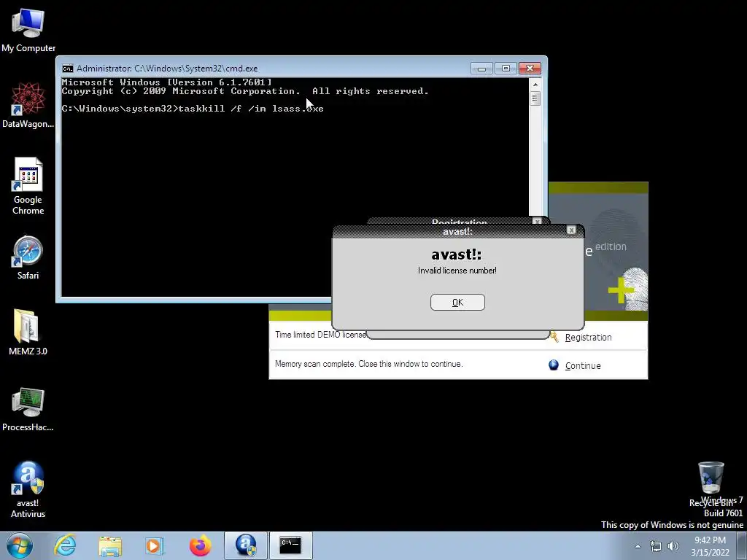Close the cmd.exe window
Image resolution: width=747 pixels, height=560 pixels.
click(530, 69)
